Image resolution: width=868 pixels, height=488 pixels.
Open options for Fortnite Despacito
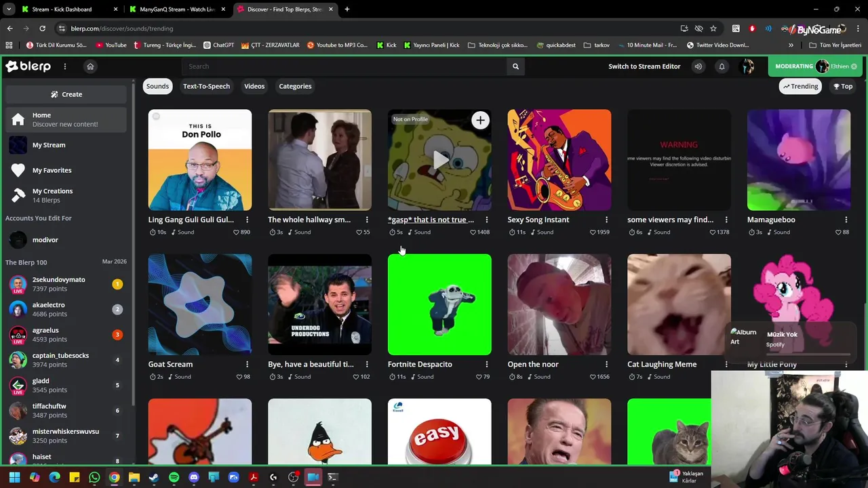click(x=486, y=365)
